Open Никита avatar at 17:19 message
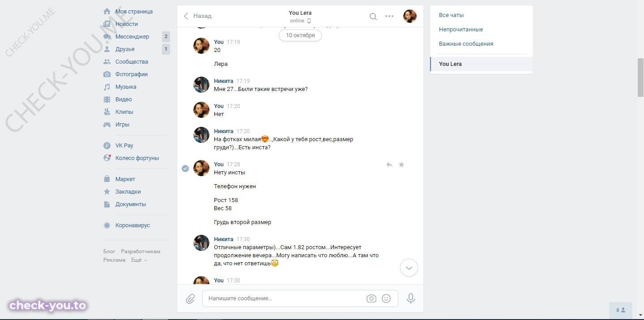 click(x=201, y=85)
